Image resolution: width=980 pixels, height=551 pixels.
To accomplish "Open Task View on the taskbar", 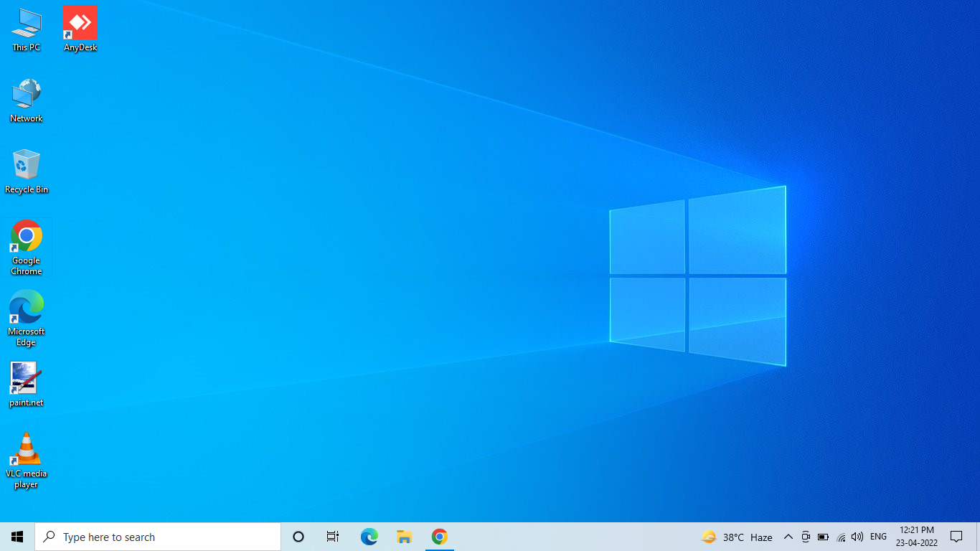I will (x=333, y=537).
